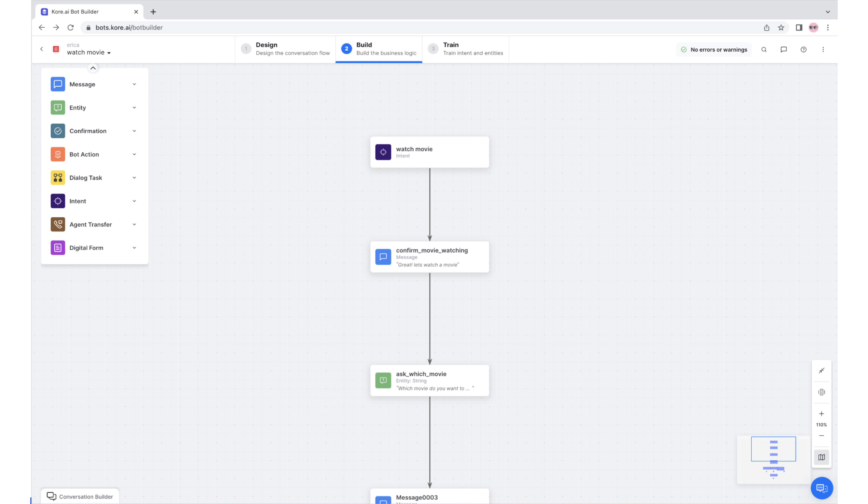This screenshot has height=504, width=868.
Task: Switch to the Build step tab
Action: tap(379, 49)
